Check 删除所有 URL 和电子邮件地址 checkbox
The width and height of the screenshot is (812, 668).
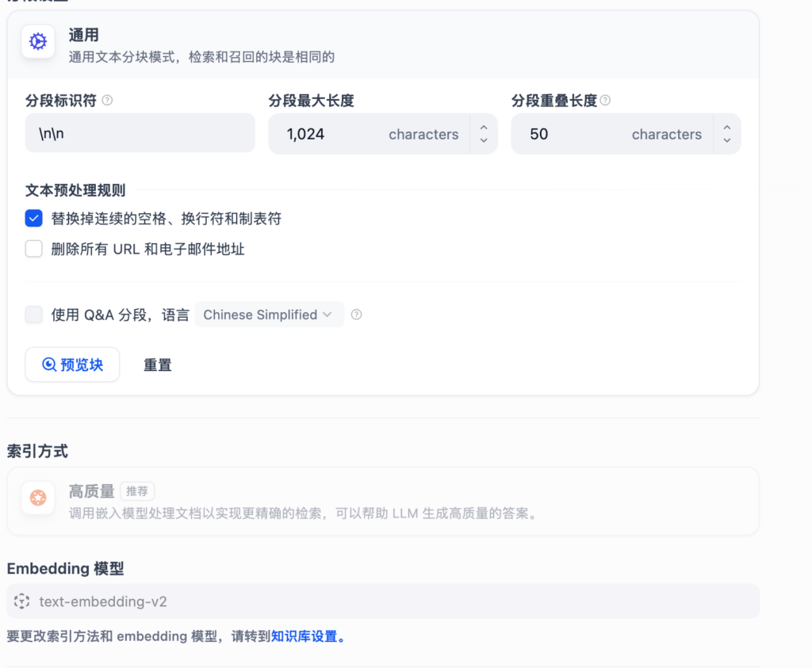pyautogui.click(x=33, y=249)
